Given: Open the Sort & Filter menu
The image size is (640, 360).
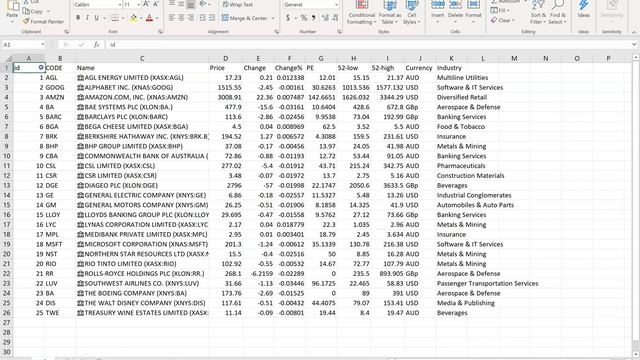Looking at the screenshot, I should (538, 11).
